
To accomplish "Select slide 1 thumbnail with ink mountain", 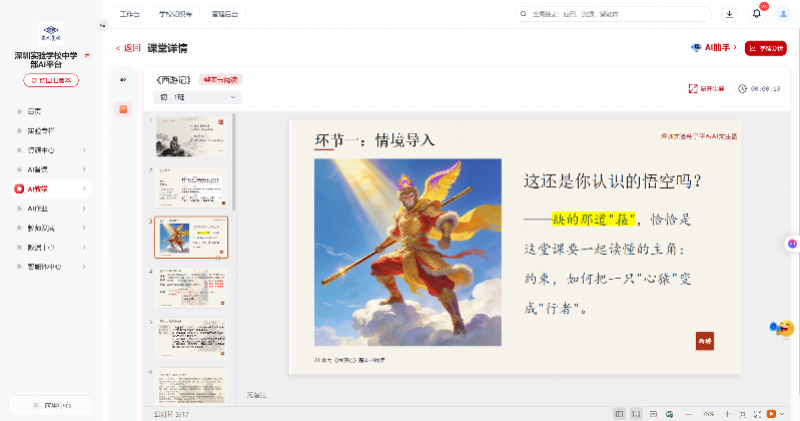I will click(191, 136).
